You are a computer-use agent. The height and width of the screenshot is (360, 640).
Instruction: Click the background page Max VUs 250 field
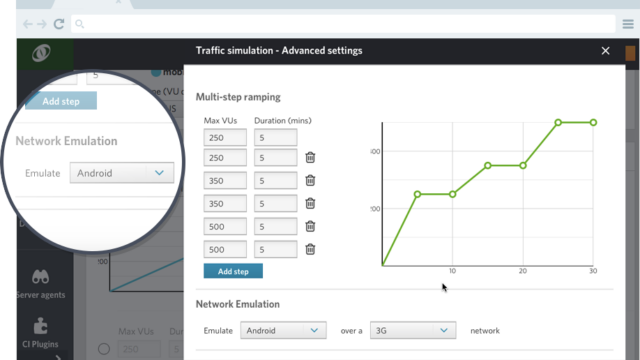click(139, 349)
